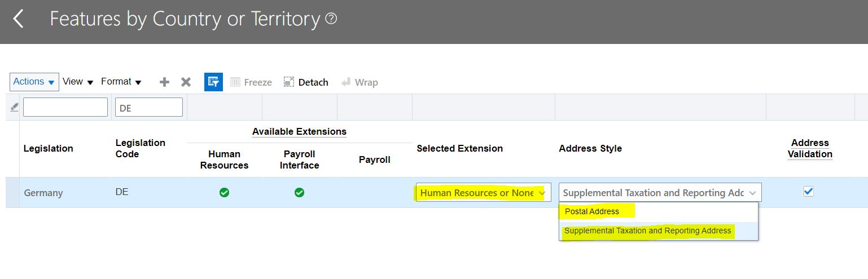Choose Supplemental Taxation and Reporting Address option
Viewport: 868px width, 279px height.
coord(659,231)
